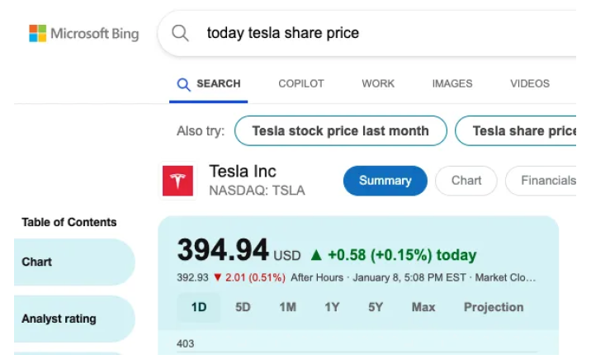Open the IMAGES tab

coord(452,83)
